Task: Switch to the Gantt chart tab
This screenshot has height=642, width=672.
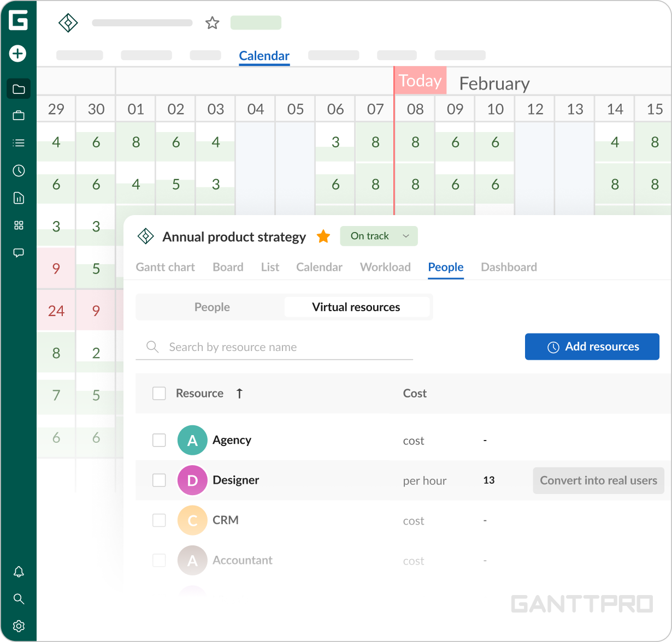Action: click(x=165, y=267)
